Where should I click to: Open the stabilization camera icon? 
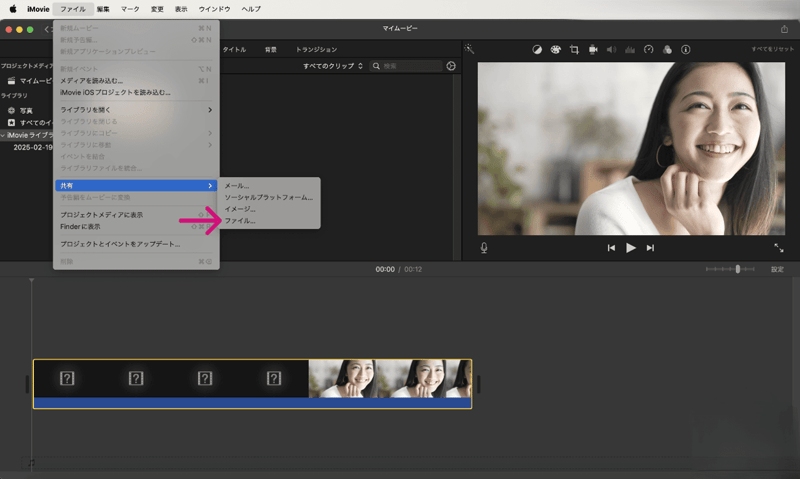(593, 49)
